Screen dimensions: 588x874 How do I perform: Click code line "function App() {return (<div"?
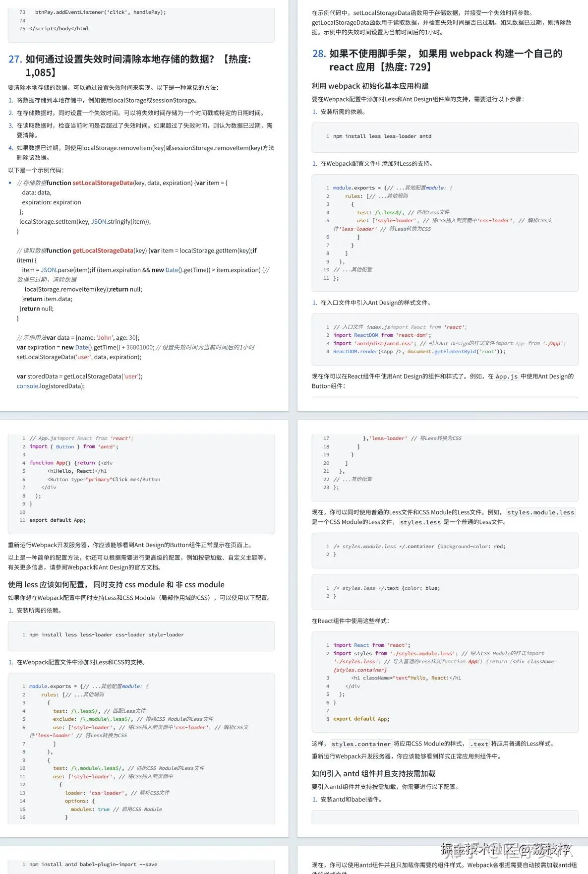click(x=71, y=463)
